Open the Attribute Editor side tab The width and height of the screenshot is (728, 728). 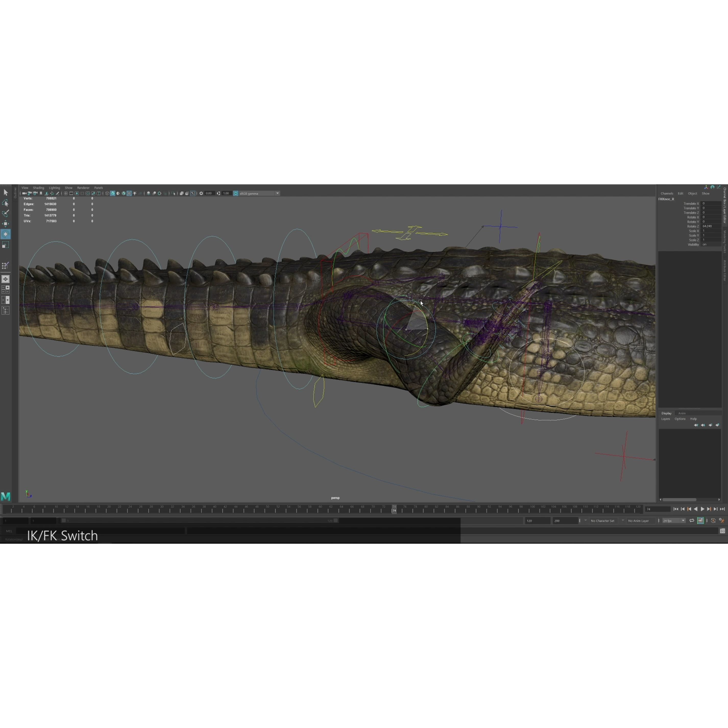(x=725, y=271)
